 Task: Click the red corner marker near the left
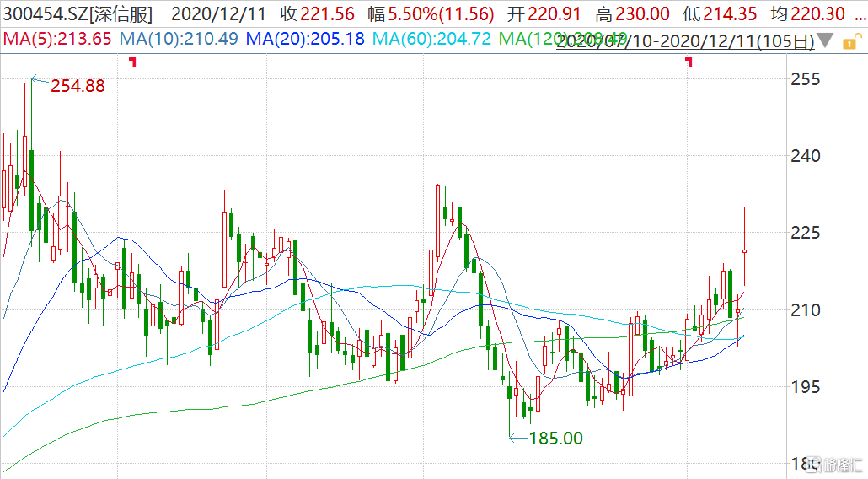pos(132,62)
